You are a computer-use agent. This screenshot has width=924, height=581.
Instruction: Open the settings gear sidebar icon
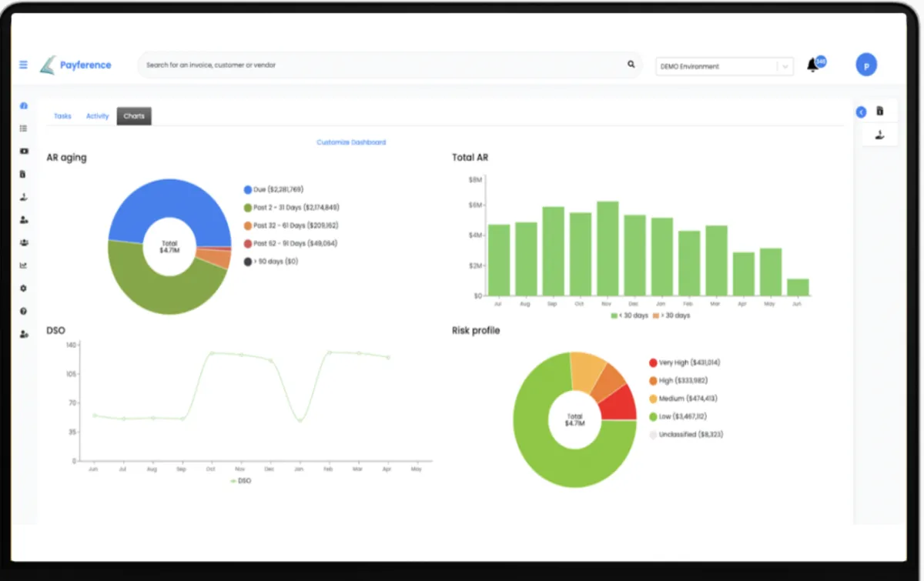click(24, 289)
